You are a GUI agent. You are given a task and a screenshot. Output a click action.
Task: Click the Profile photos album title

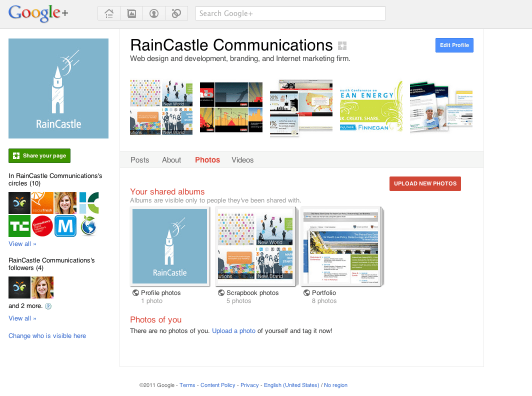[161, 293]
